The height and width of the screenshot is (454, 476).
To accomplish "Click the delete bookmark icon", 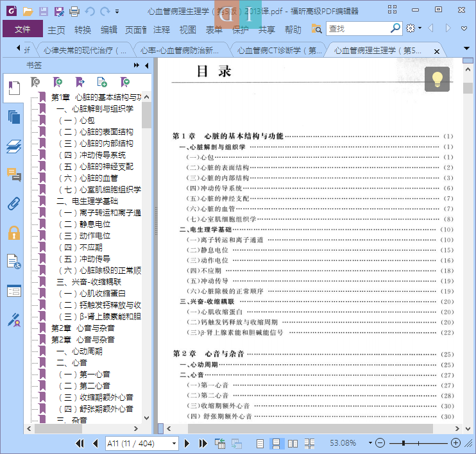I will [x=35, y=82].
